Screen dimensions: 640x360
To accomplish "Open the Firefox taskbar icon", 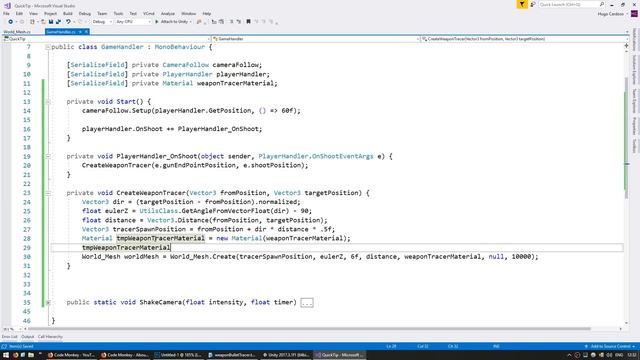I will click(x=16, y=355).
